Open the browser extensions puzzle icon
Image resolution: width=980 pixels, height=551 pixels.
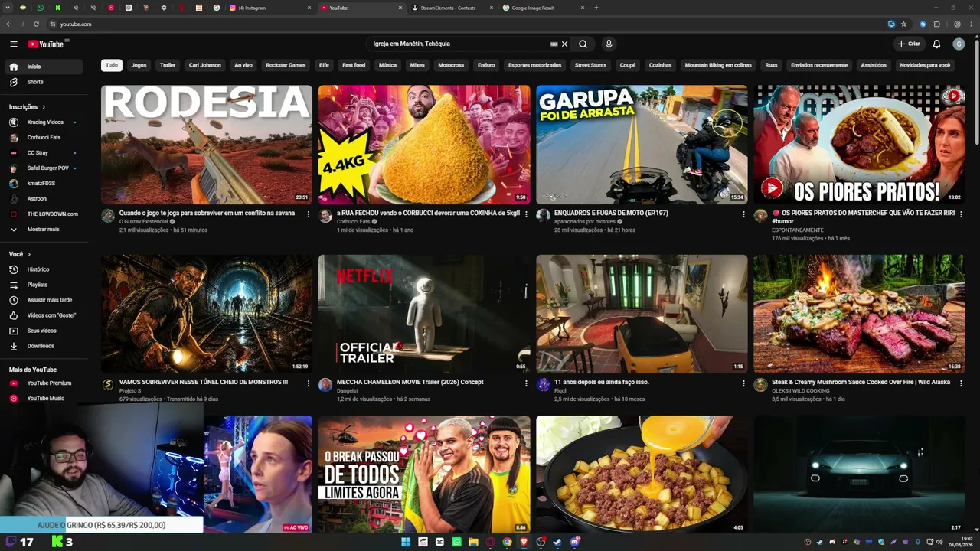coord(936,24)
